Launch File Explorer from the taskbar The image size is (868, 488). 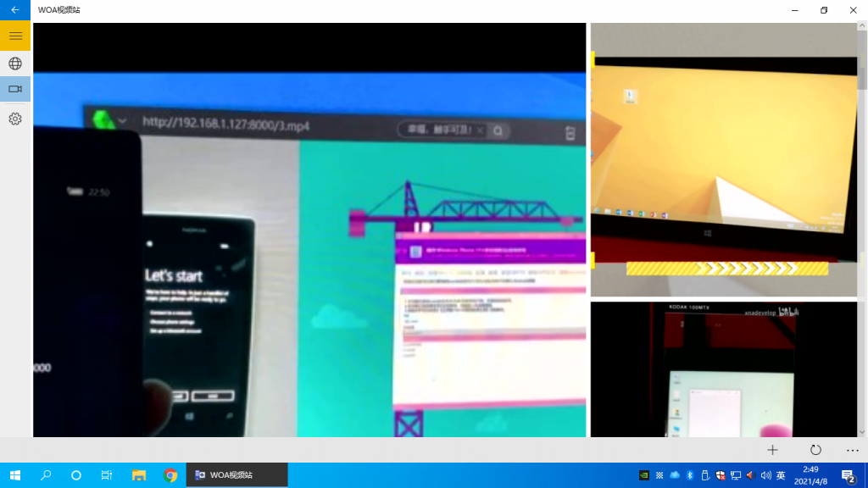(x=139, y=475)
